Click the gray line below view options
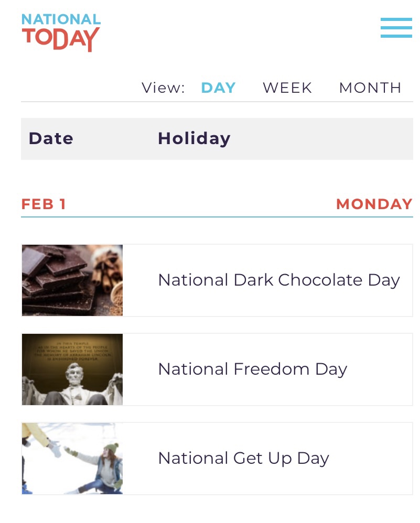Image resolution: width=420 pixels, height=523 pixels. [x=217, y=101]
